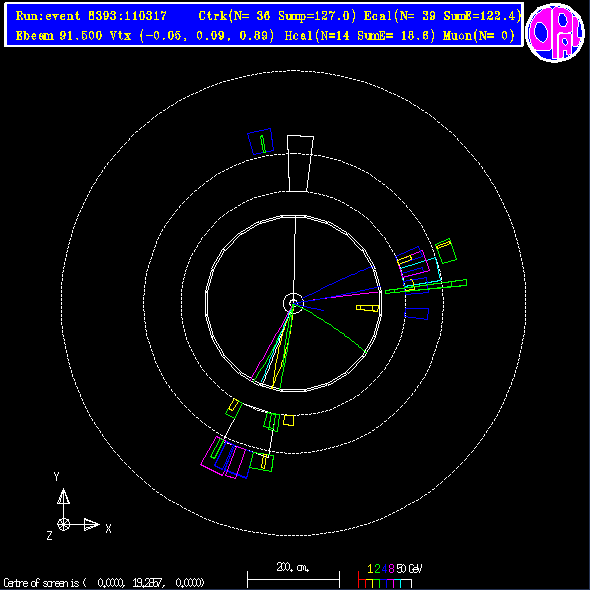Click the Muon(N= 0) readout
Screen dimensions: 590x590
(x=479, y=36)
